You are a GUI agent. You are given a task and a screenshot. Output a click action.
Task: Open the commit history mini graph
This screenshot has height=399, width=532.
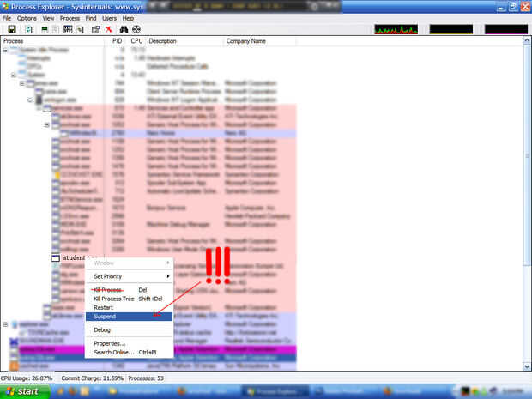(450, 29)
